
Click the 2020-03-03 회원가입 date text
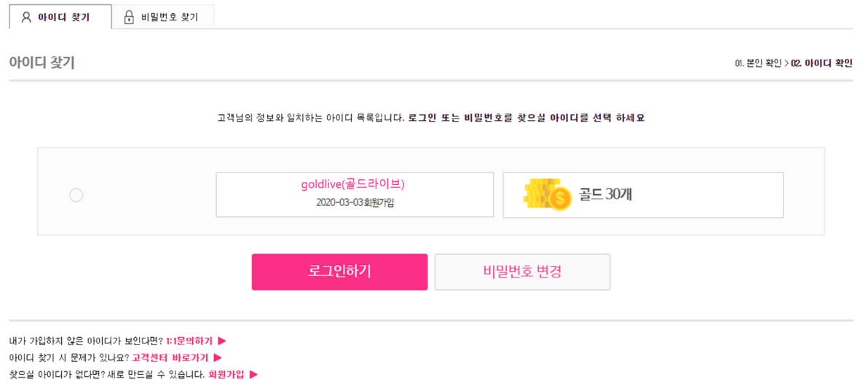click(x=355, y=202)
